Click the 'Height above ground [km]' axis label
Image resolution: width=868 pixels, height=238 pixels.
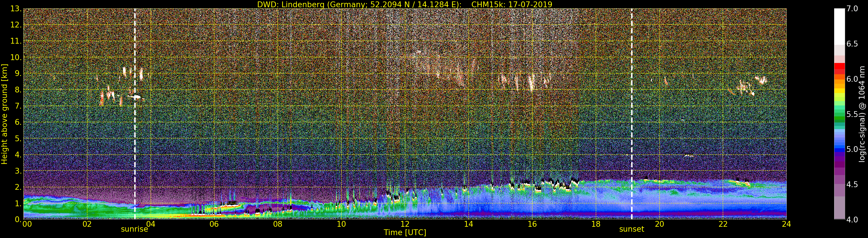[x=4, y=114]
